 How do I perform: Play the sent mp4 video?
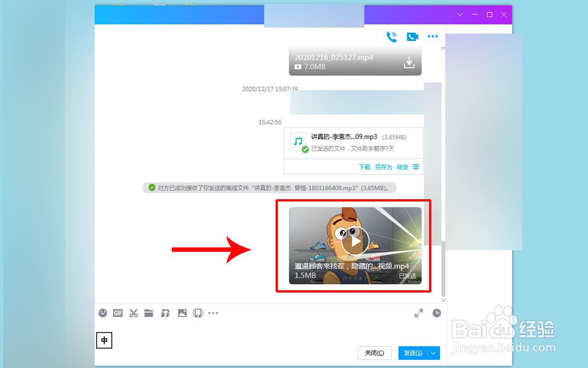click(x=355, y=241)
